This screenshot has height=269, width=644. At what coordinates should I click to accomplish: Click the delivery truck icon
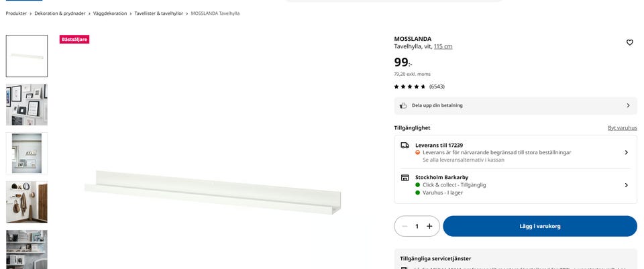405,145
